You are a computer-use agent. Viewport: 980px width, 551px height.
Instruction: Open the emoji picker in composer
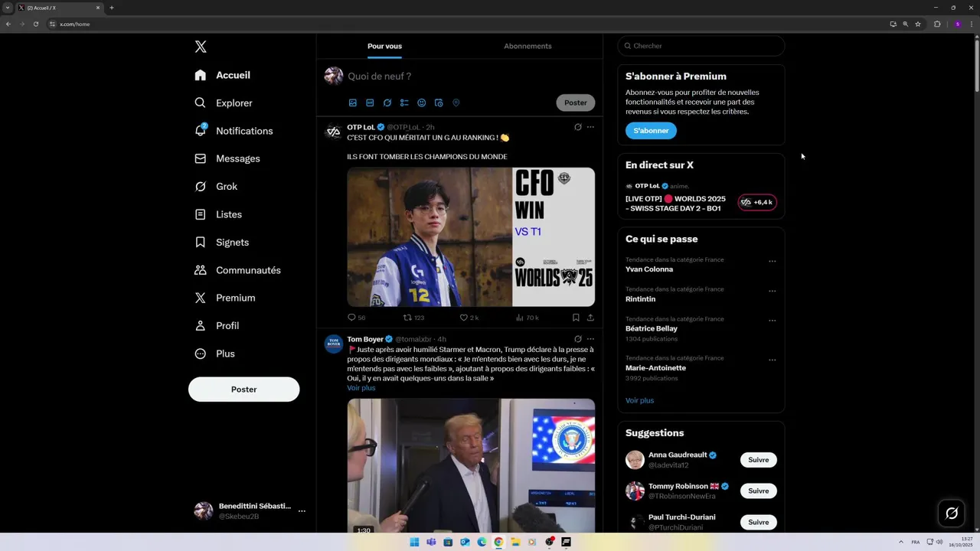click(x=421, y=103)
